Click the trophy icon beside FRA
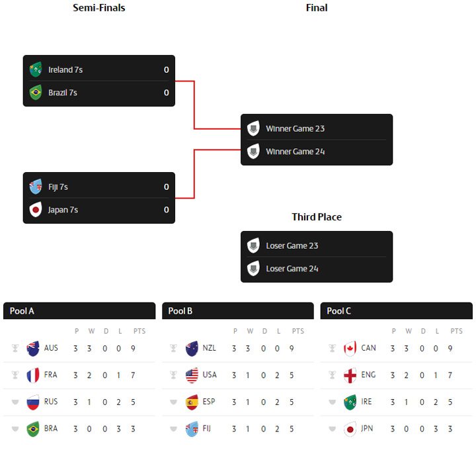Screen dimensions: 476x454 click(x=15, y=375)
